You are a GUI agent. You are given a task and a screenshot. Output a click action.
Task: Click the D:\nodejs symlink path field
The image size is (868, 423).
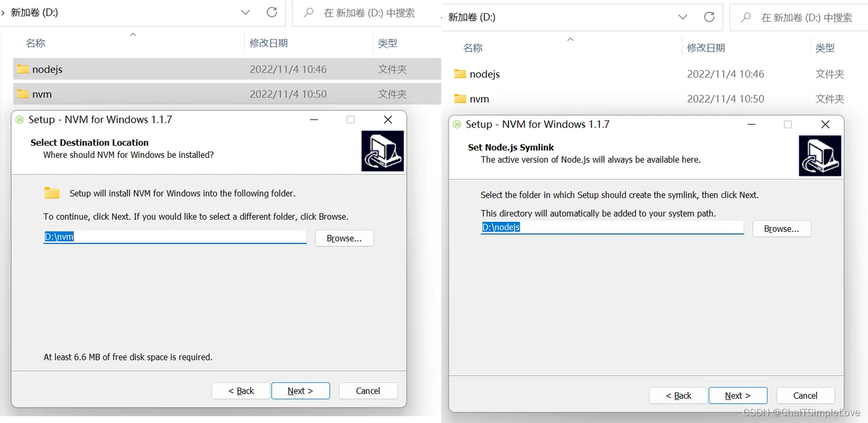click(x=612, y=227)
